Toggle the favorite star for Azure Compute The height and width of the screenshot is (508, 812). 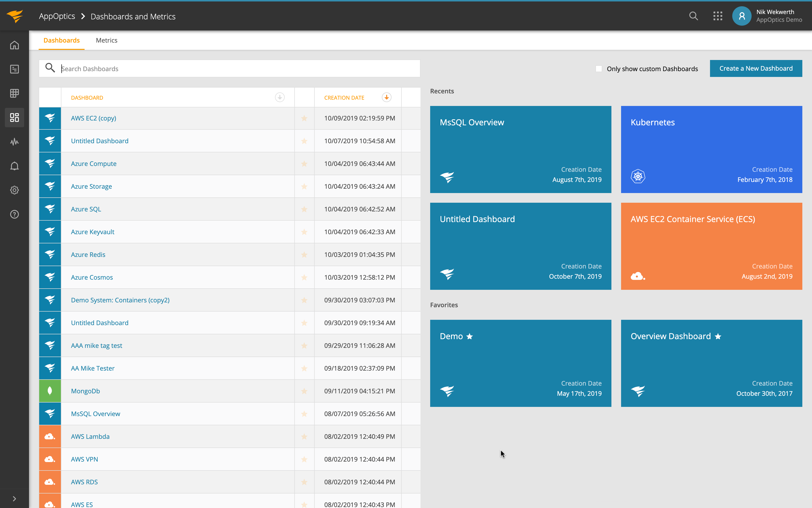[x=304, y=164]
